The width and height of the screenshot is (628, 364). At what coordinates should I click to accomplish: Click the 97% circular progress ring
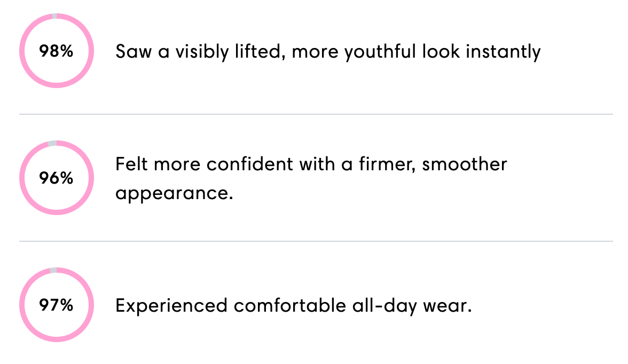(57, 305)
